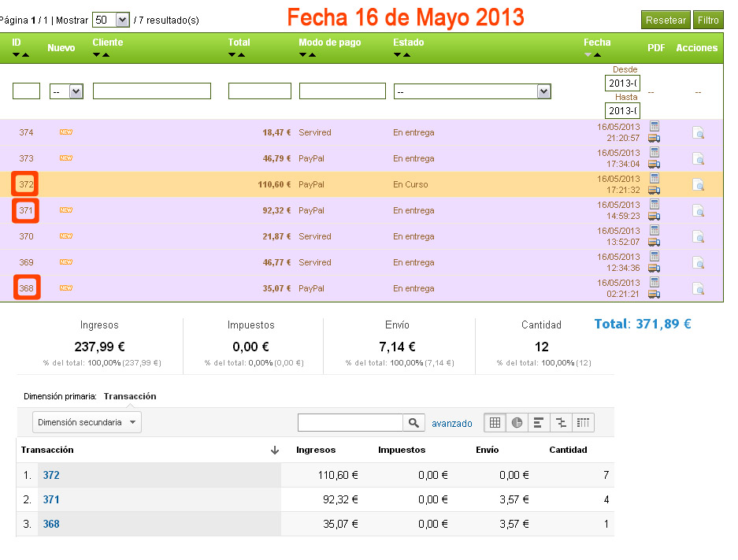Switch analytics view to pie chart icon
The width and height of the screenshot is (738, 560).
tap(517, 423)
